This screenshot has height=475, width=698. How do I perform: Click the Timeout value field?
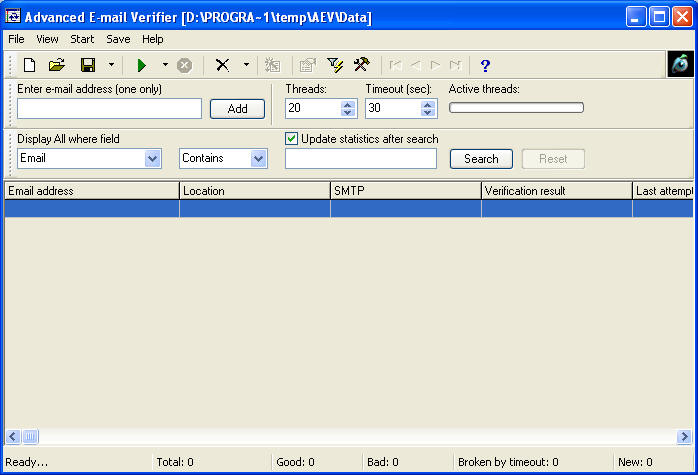393,108
